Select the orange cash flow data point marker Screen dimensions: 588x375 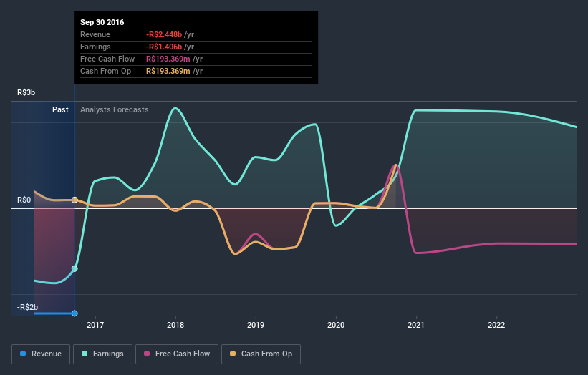[74, 200]
